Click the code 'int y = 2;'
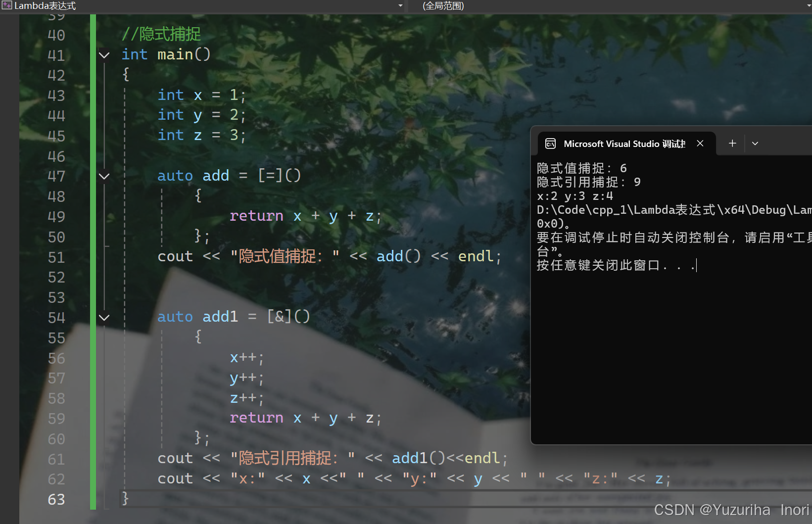Screen dimensions: 812x524 click(201, 115)
